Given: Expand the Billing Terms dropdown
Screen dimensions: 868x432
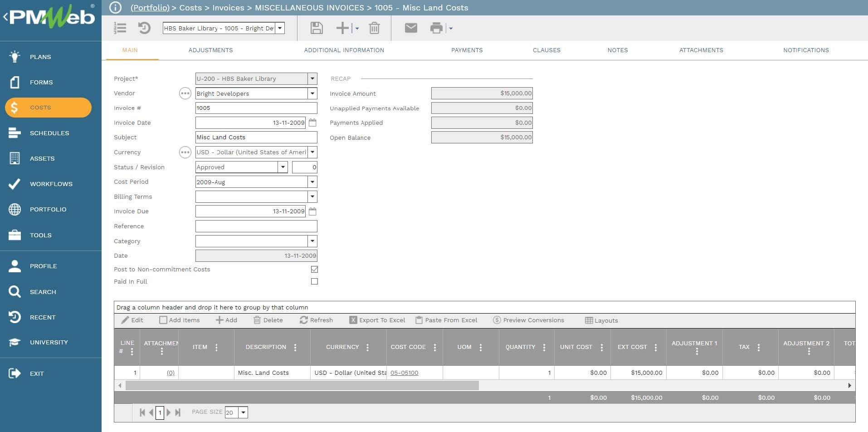Looking at the screenshot, I should (x=312, y=196).
